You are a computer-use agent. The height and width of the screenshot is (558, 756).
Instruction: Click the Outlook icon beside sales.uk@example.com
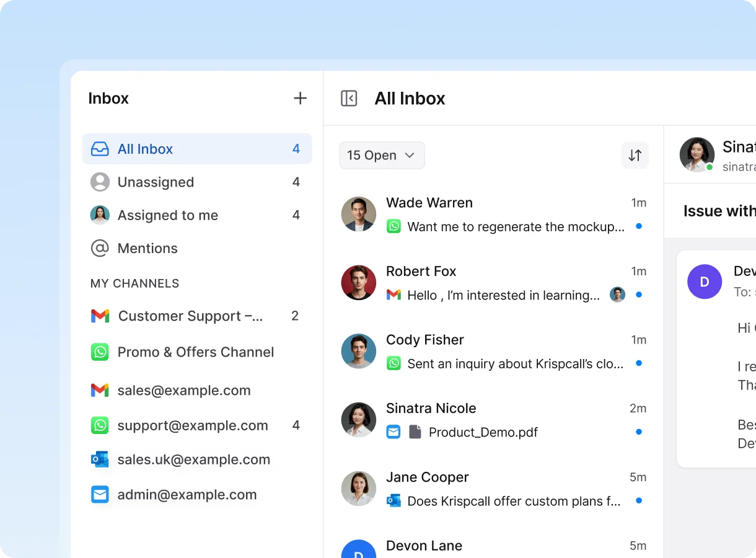pyautogui.click(x=100, y=459)
